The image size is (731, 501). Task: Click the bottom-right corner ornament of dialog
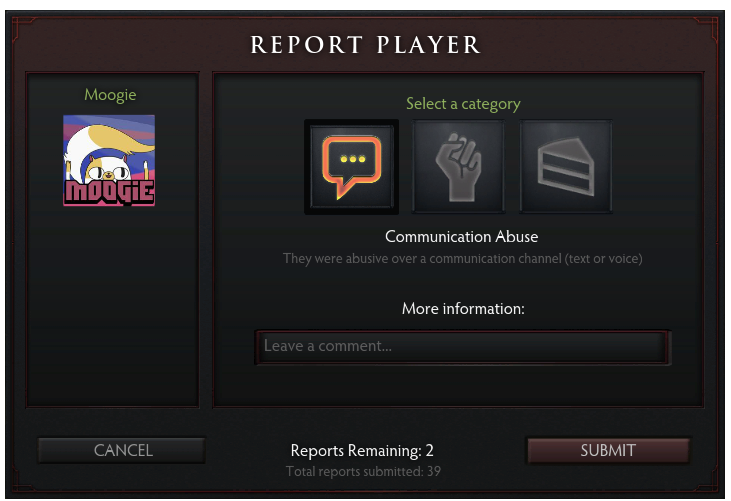coord(709,480)
